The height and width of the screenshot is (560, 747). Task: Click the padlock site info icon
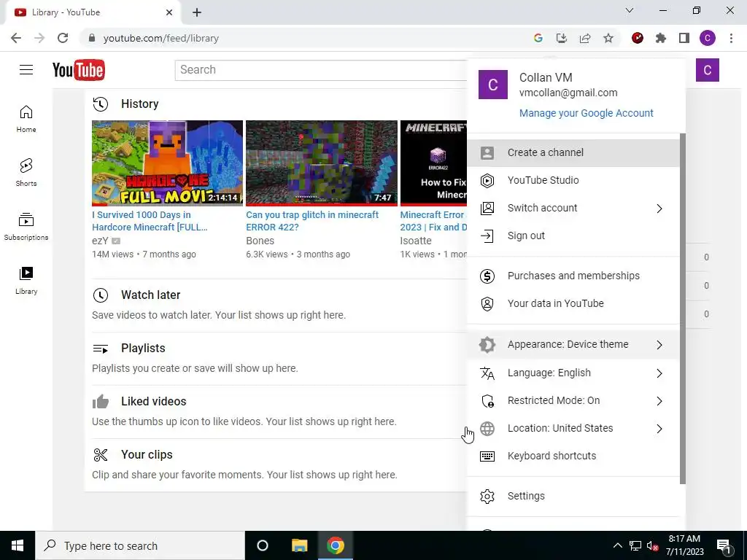[92, 38]
